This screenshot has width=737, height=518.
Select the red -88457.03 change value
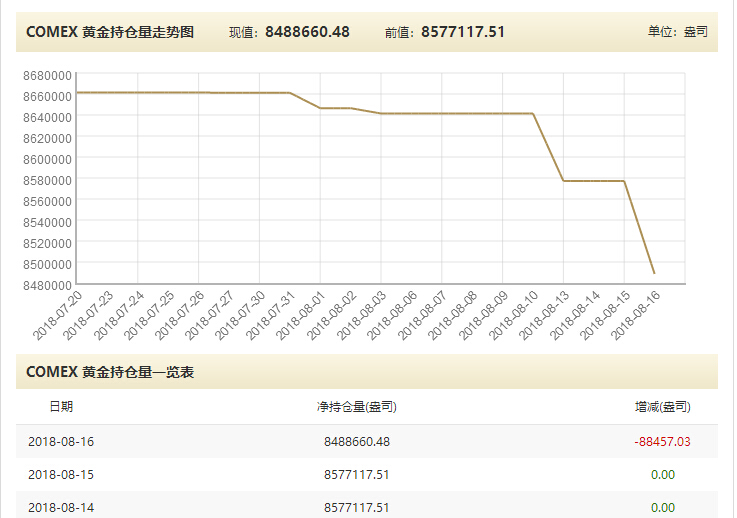coord(662,442)
